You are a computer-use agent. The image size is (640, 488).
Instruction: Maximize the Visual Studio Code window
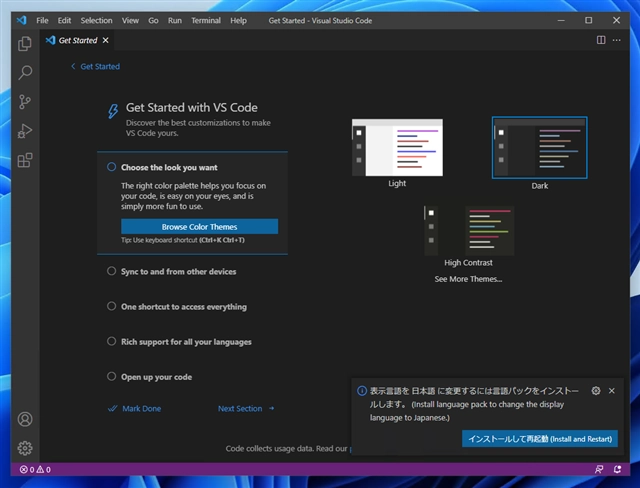point(589,20)
